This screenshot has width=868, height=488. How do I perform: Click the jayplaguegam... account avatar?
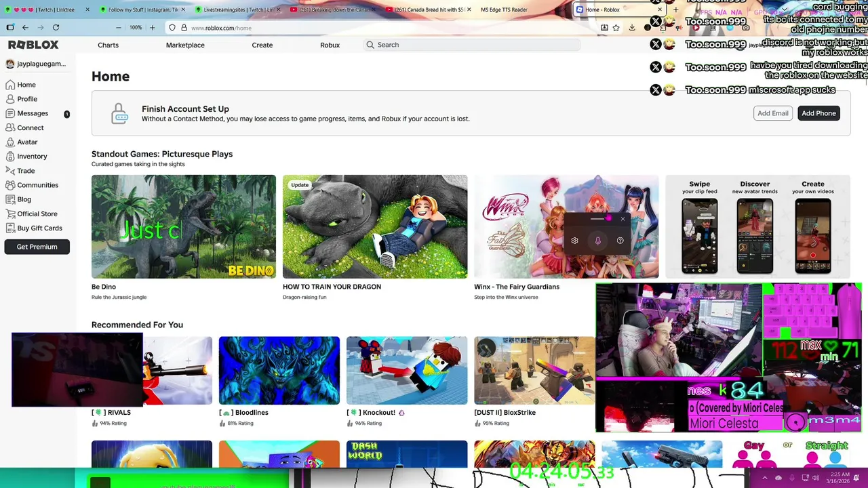pyautogui.click(x=9, y=64)
